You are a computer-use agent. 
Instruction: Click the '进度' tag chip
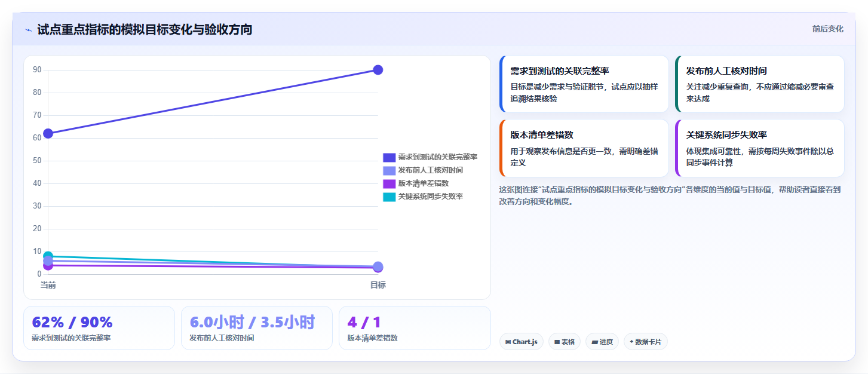tap(602, 342)
